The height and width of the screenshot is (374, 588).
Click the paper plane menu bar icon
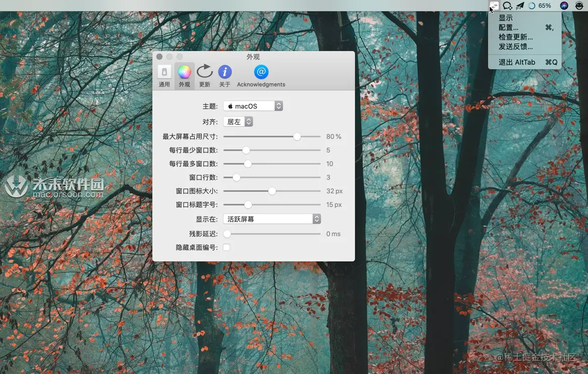point(520,6)
